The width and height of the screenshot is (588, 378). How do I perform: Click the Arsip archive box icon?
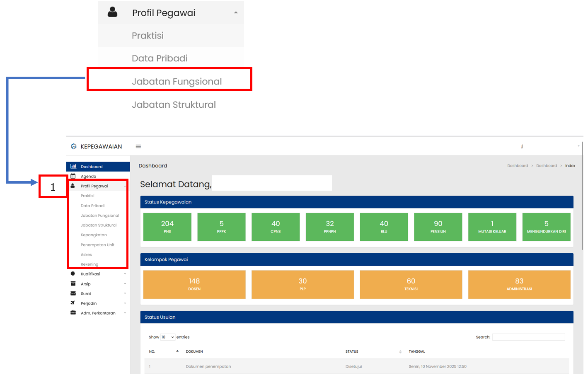[73, 284]
